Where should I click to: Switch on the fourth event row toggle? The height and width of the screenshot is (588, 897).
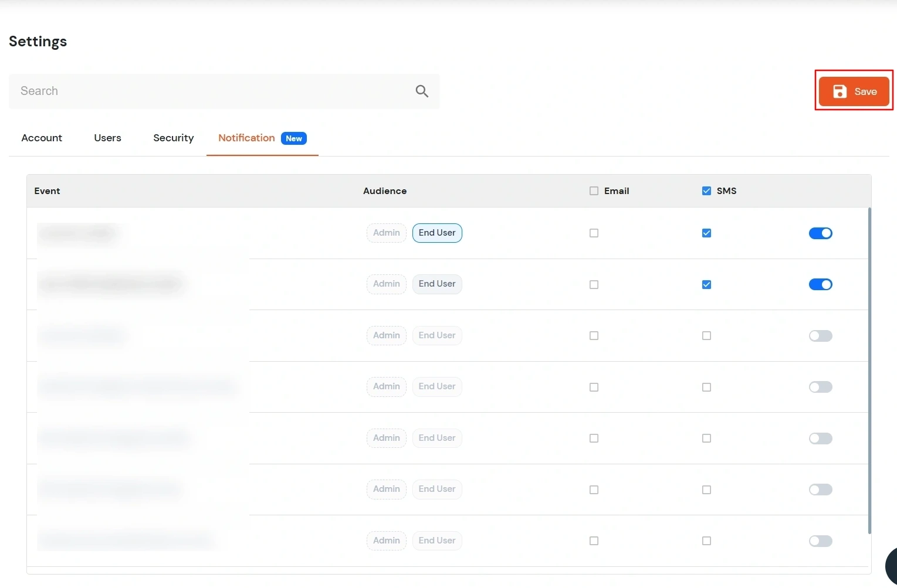click(820, 387)
